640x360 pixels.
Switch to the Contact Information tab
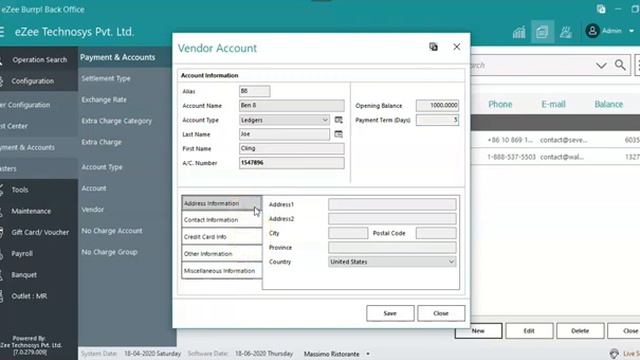click(x=222, y=220)
